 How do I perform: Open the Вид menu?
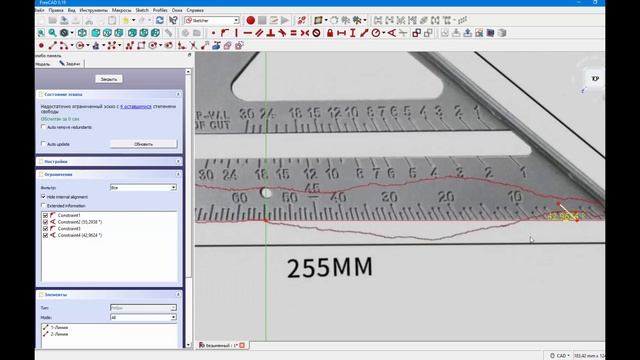coord(71,10)
